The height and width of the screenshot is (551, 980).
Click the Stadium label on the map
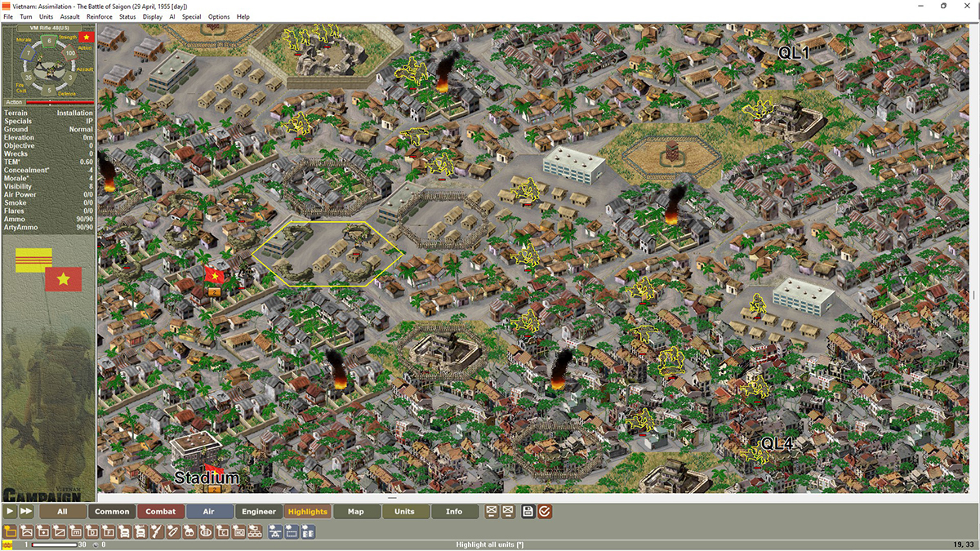tap(207, 478)
